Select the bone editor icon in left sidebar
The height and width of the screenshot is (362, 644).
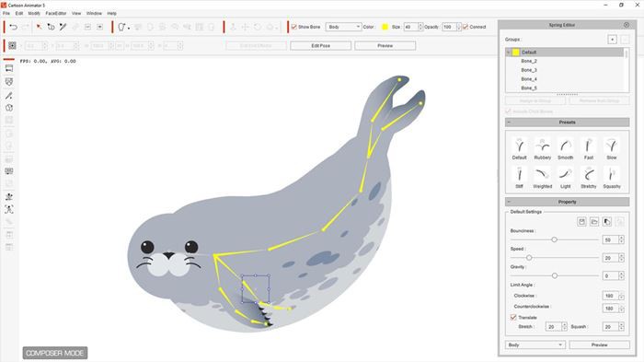[x=9, y=96]
